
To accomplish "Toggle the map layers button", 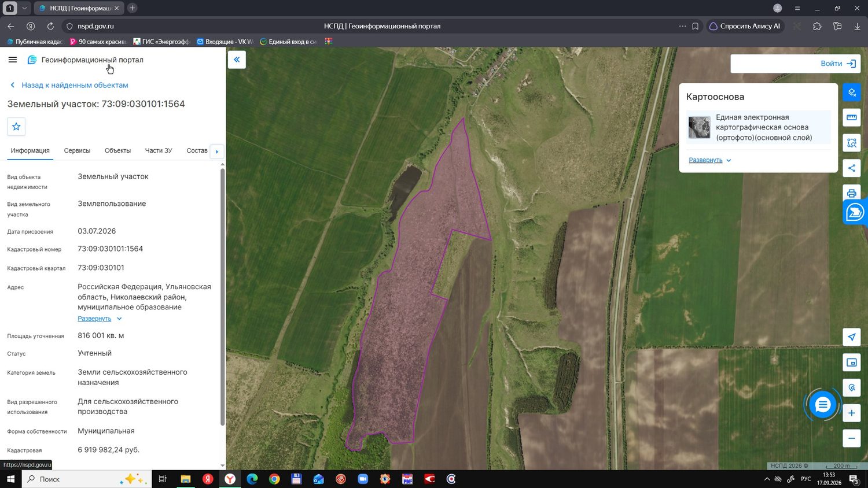I will (852, 93).
